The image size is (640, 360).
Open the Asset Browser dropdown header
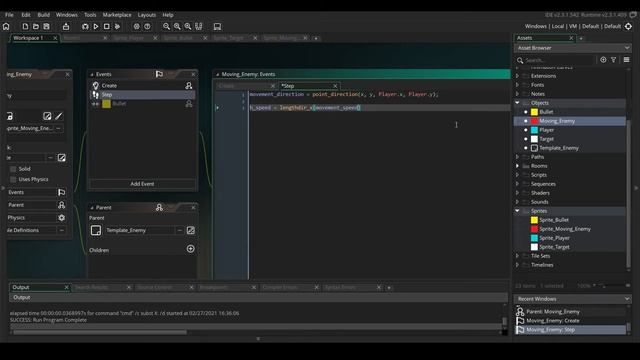tap(573, 48)
